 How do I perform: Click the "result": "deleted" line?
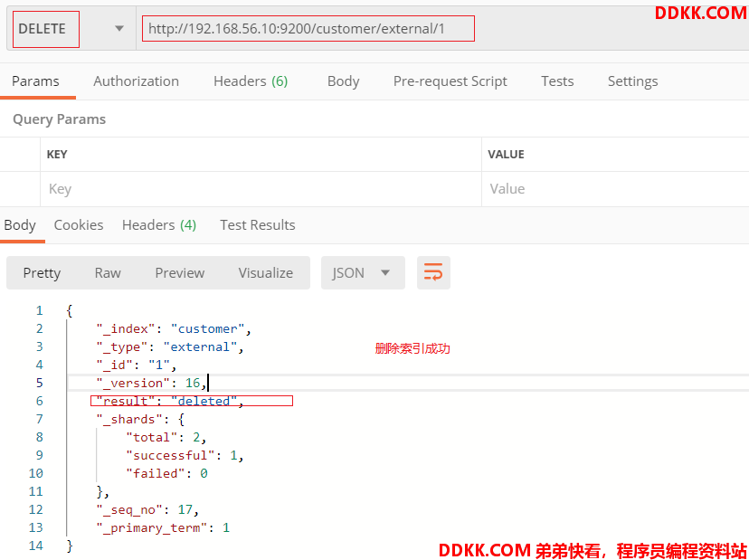click(x=170, y=401)
